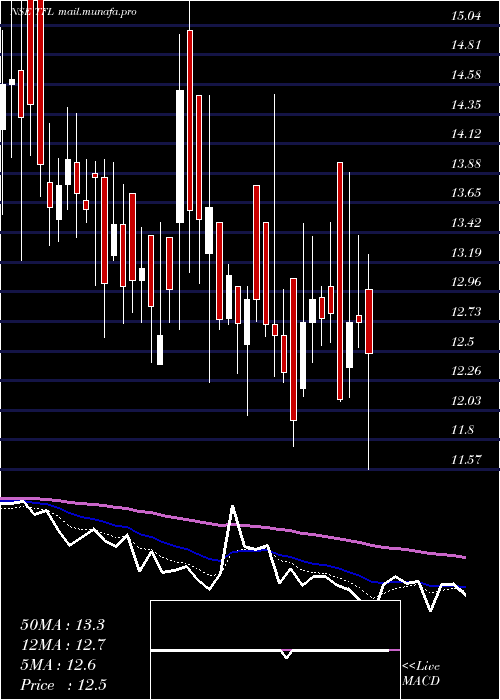
Task: Click the 12.96 price axis label
Action: (x=466, y=282)
